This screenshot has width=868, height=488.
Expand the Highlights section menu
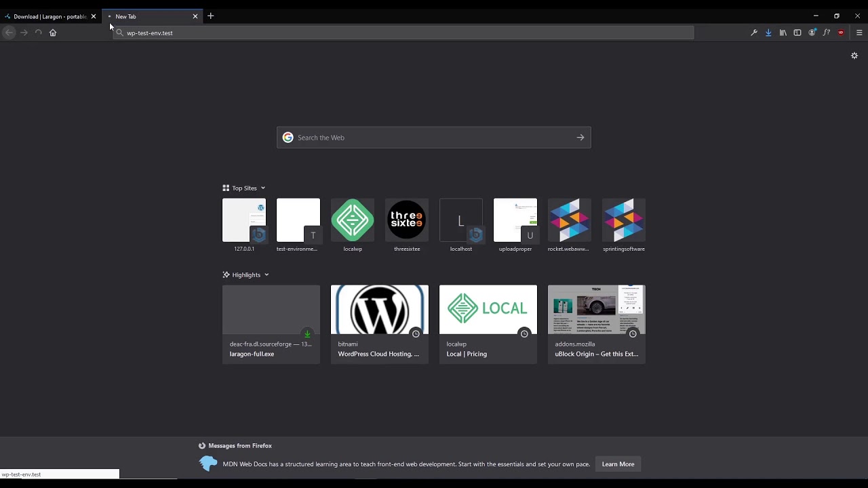click(x=267, y=275)
